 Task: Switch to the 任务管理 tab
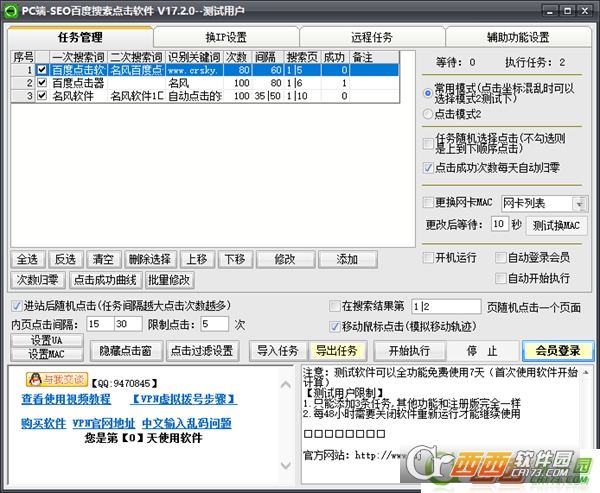point(80,37)
